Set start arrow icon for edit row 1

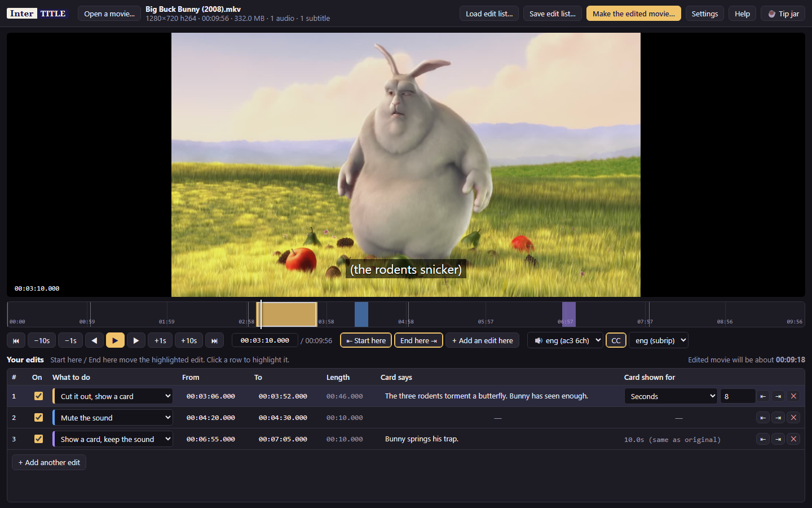click(x=762, y=396)
